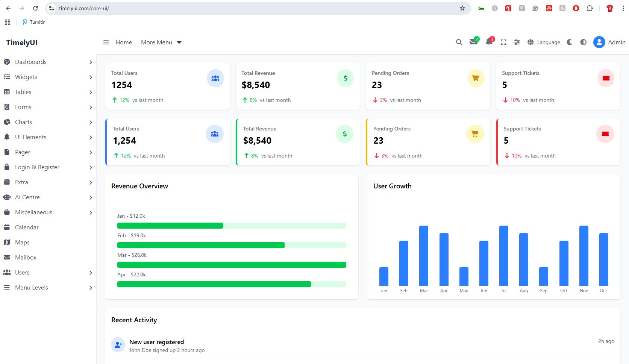Expand the UI Elements sidebar section
629x364 pixels.
pyautogui.click(x=48, y=137)
